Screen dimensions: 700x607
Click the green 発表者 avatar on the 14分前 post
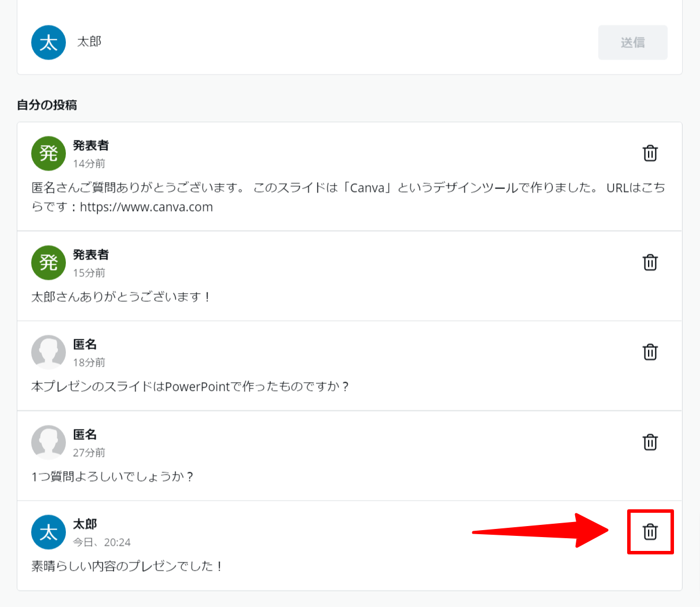pyautogui.click(x=49, y=153)
